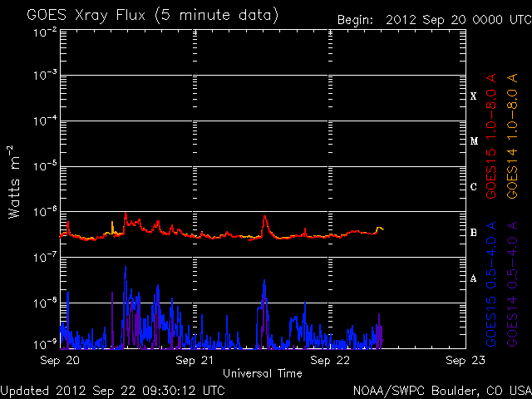This screenshot has height=399, width=532.
Task: Click the Sep 23 date on time axis
Action: pos(464,361)
